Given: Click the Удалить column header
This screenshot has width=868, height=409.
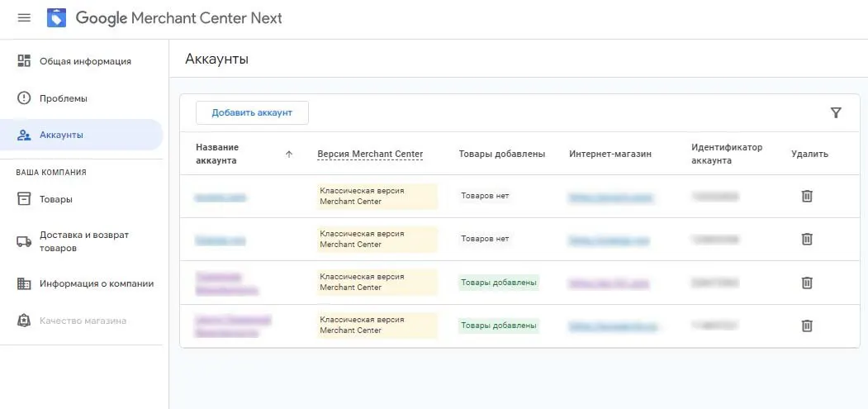Looking at the screenshot, I should (810, 154).
